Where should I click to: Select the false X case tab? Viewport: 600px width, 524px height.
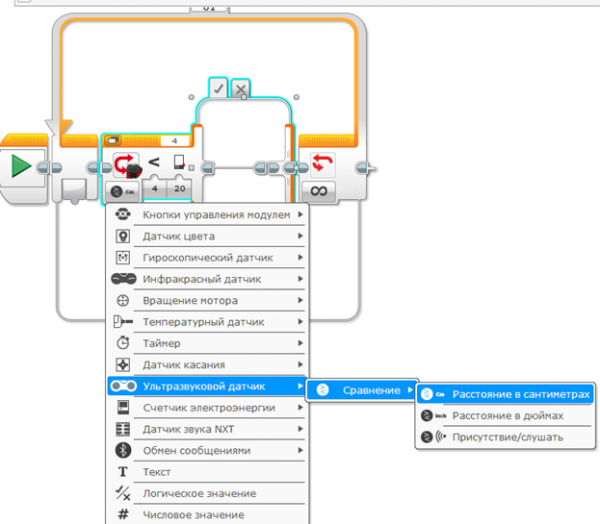click(x=241, y=89)
